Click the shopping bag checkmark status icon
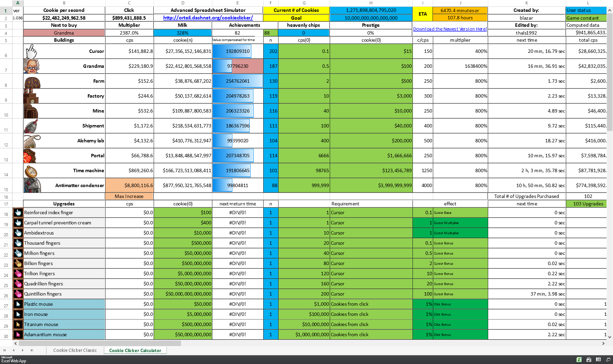Screen dimensions: 613x364 coord(589,360)
